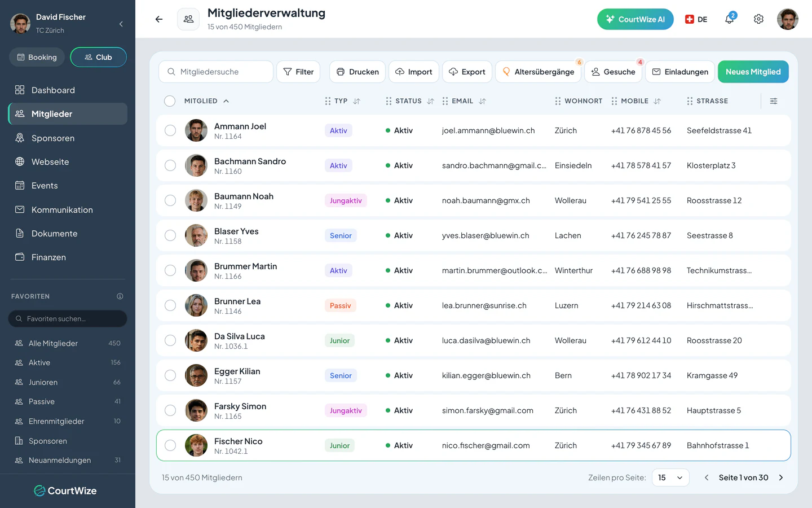Click the favorites info icon

pyautogui.click(x=120, y=296)
